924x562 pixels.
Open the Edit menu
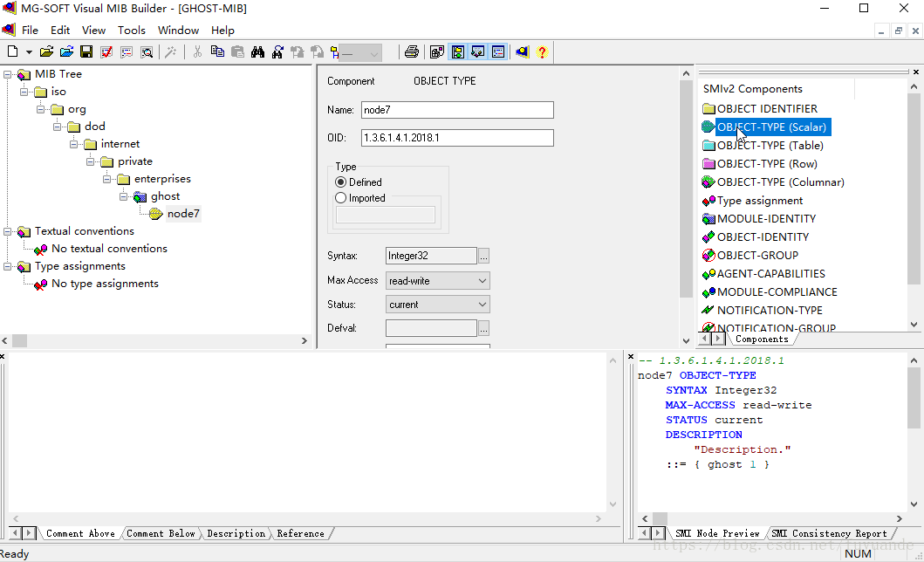[60, 30]
